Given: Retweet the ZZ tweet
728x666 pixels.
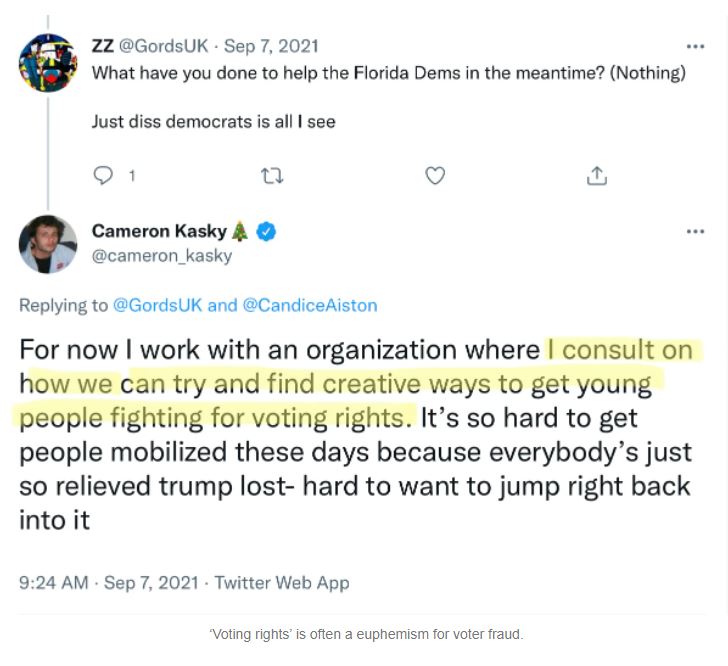Looking at the screenshot, I should [x=271, y=176].
